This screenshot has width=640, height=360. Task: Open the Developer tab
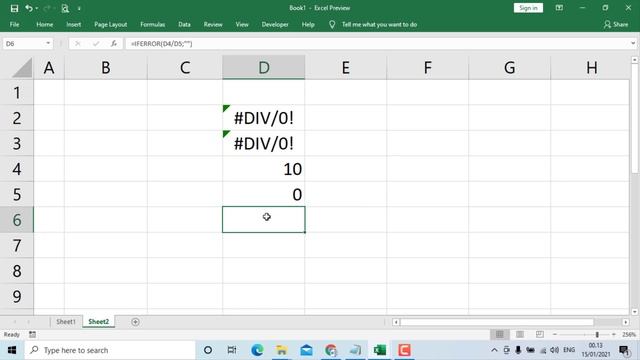pos(275,24)
